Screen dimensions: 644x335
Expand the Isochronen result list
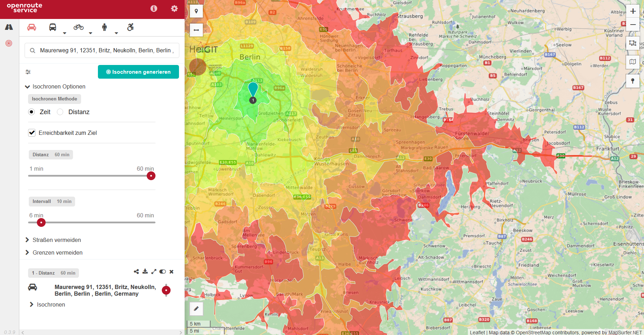click(x=32, y=304)
